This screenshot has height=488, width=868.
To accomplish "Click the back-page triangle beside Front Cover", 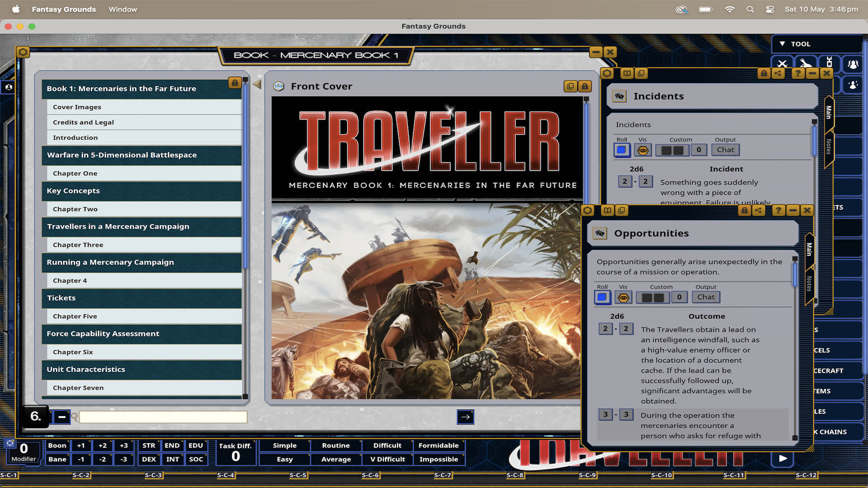I will (256, 84).
